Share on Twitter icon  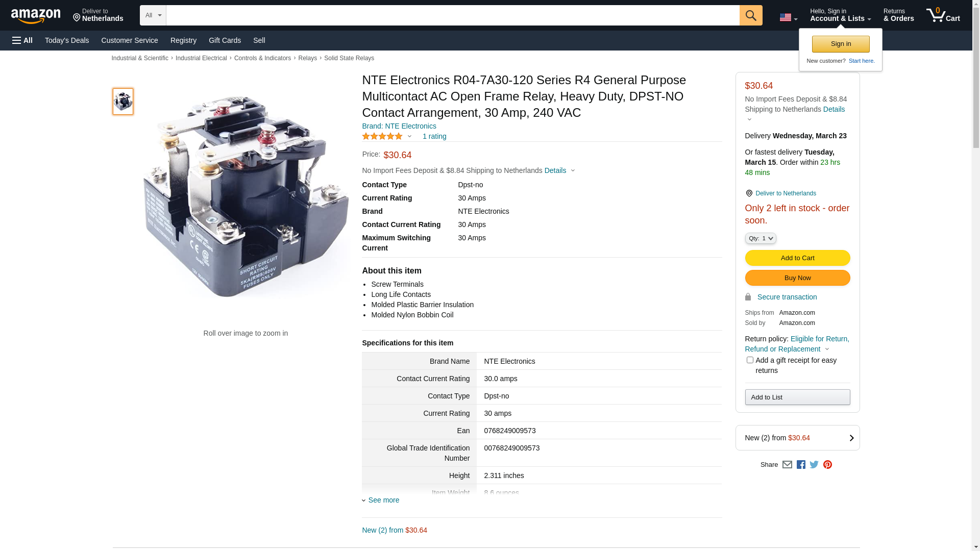[x=814, y=465]
